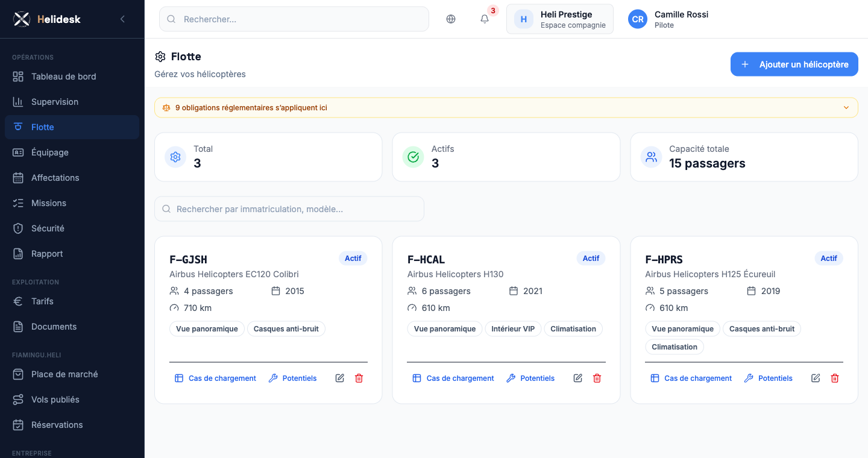Open Cas de chargement for F-HCAL
This screenshot has height=458, width=868.
point(454,378)
